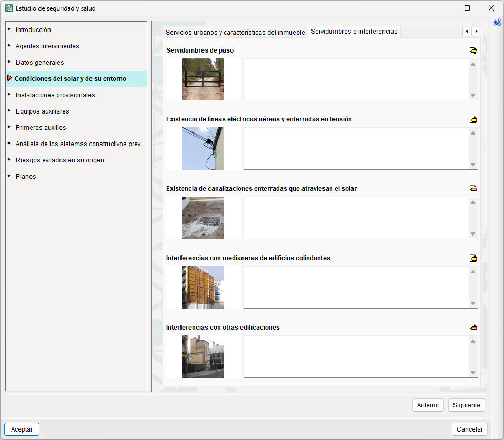
Task: Go to the Planos section
Action: point(26,177)
